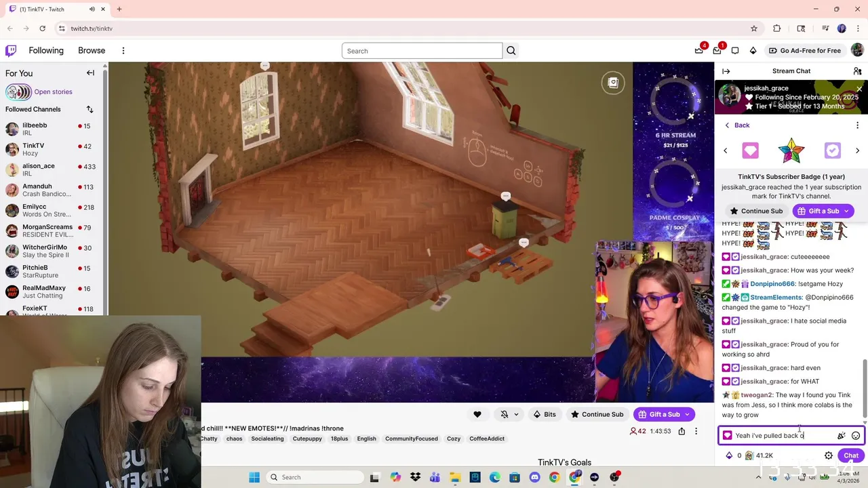Screen dimensions: 868x488
Task: Open Amanduh channel in the sidebar
Action: point(52,190)
